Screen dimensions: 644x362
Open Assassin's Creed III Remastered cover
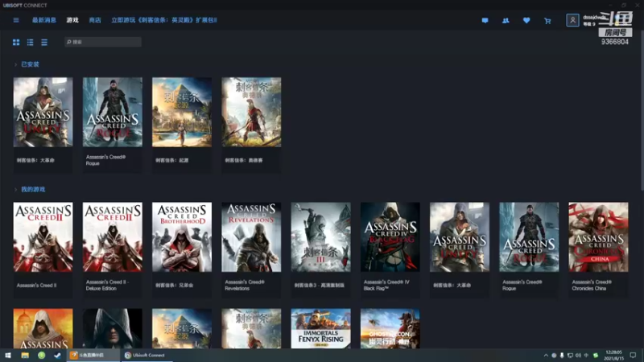(x=320, y=237)
